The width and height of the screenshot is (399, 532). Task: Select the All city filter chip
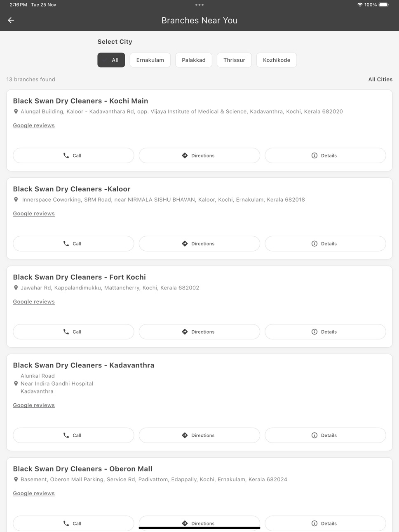pos(111,60)
